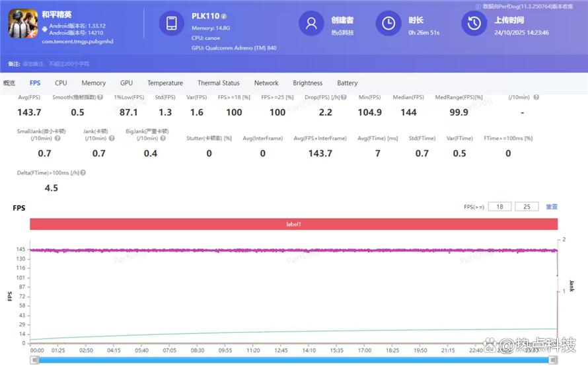Click the BigJank value 0.4
Viewport: 588px width, 366px height.
151,153
